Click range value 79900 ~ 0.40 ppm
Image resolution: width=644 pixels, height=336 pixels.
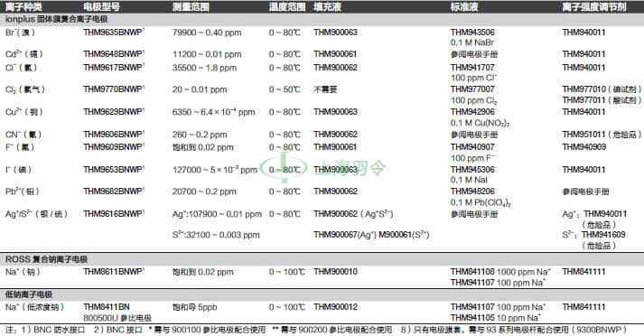click(207, 33)
